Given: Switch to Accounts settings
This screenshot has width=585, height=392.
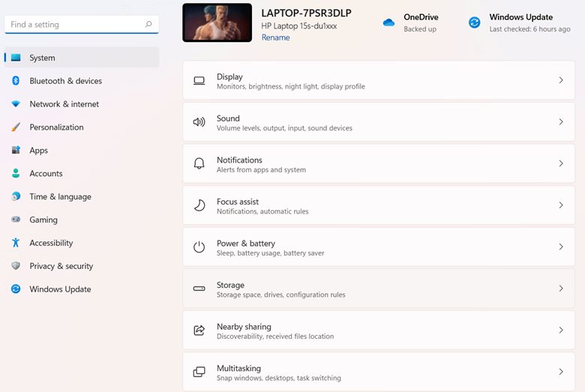Looking at the screenshot, I should tap(82, 173).
